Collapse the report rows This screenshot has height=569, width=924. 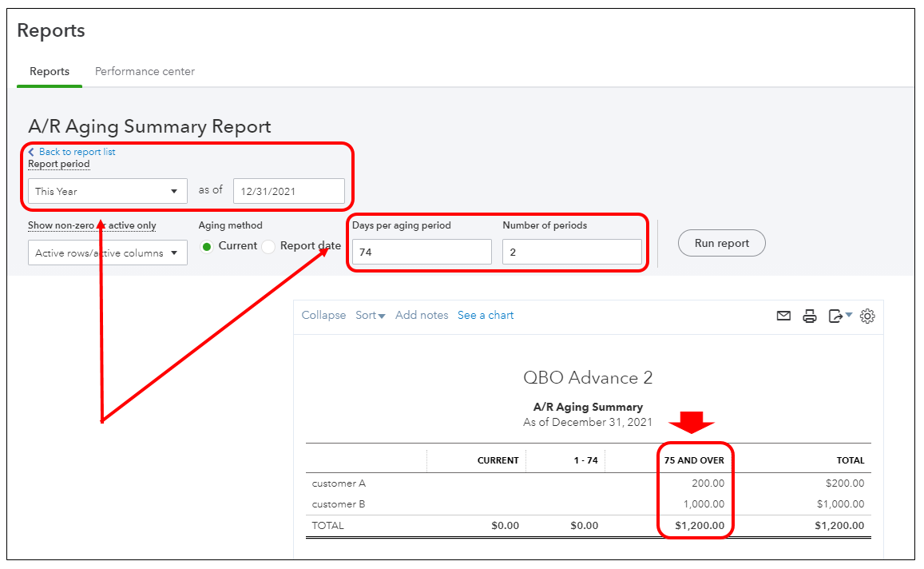pos(323,315)
